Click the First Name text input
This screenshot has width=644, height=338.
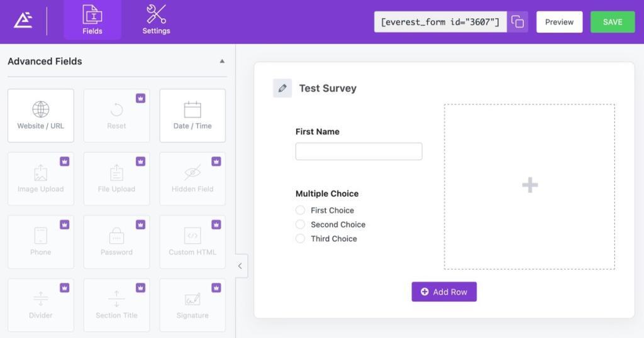pyautogui.click(x=358, y=151)
